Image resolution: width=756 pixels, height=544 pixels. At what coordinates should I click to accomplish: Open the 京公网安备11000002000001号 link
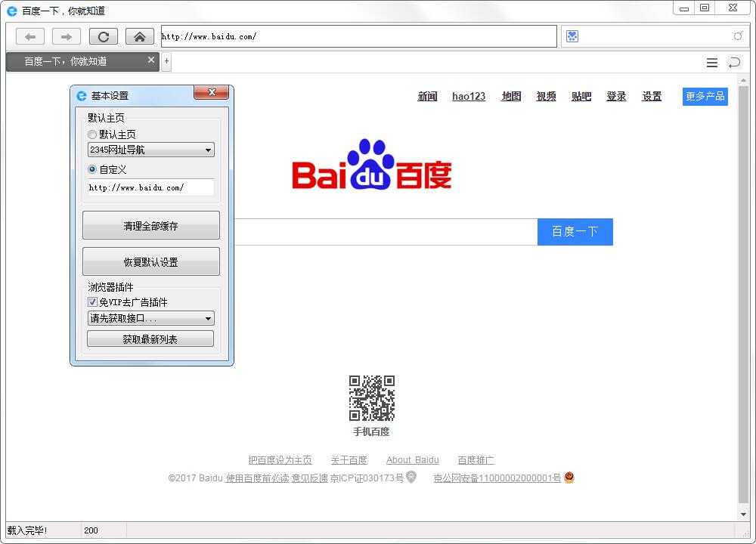[x=497, y=478]
